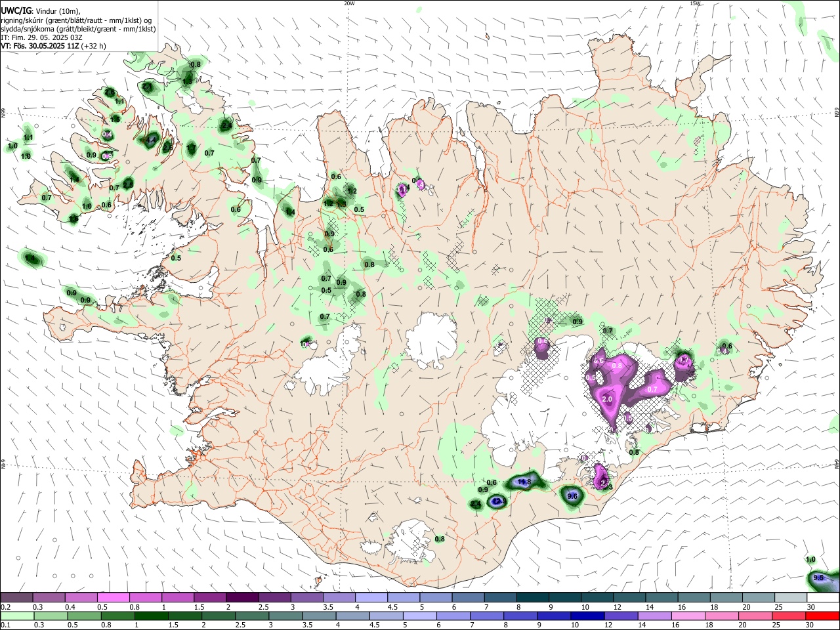Click the "0.2" label under the snow legend

point(6,607)
